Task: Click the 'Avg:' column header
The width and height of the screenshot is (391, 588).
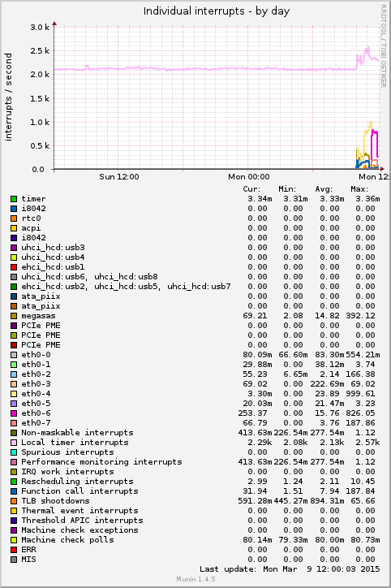Action: [324, 189]
